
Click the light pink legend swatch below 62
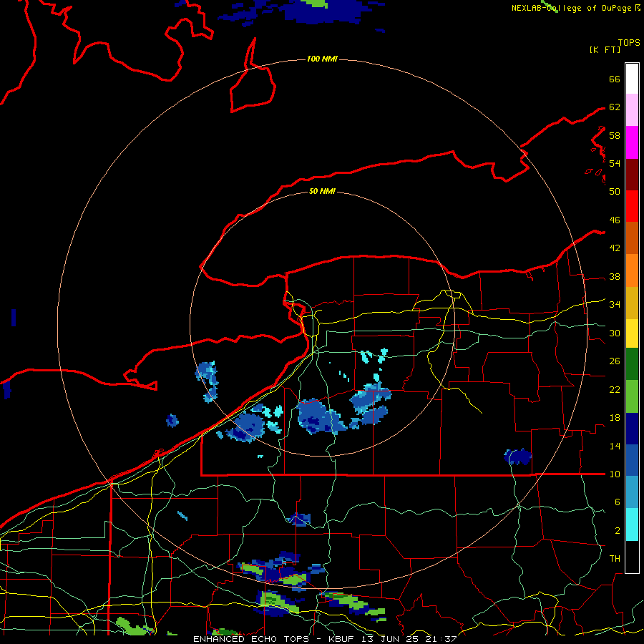(x=632, y=110)
